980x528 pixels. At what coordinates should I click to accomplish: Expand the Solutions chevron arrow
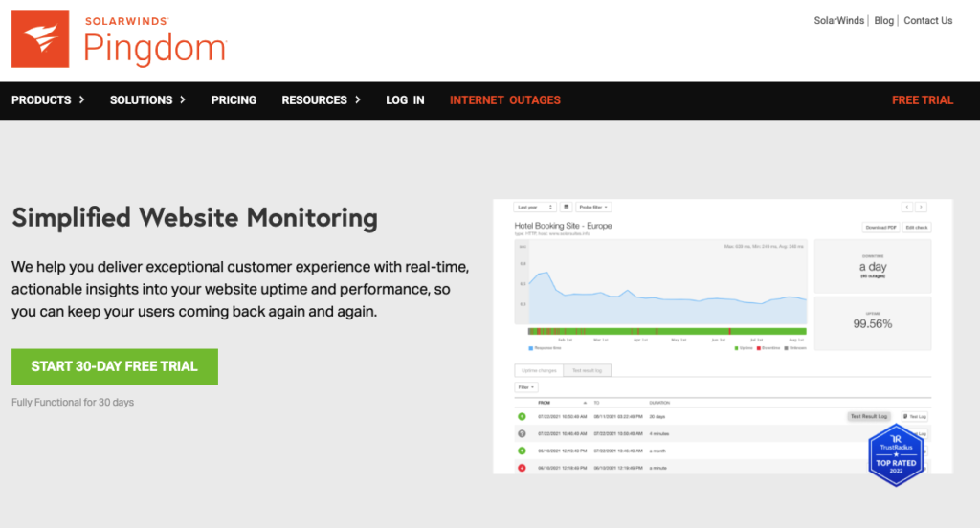[183, 100]
